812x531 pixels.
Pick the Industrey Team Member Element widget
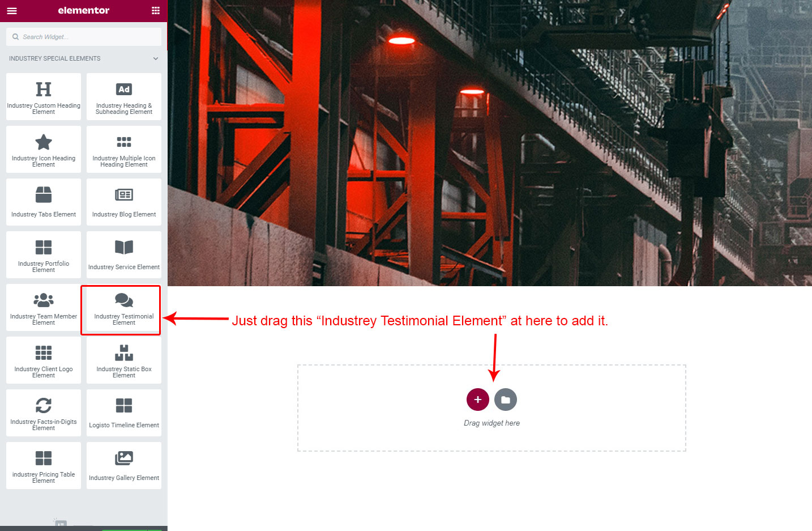[44, 307]
